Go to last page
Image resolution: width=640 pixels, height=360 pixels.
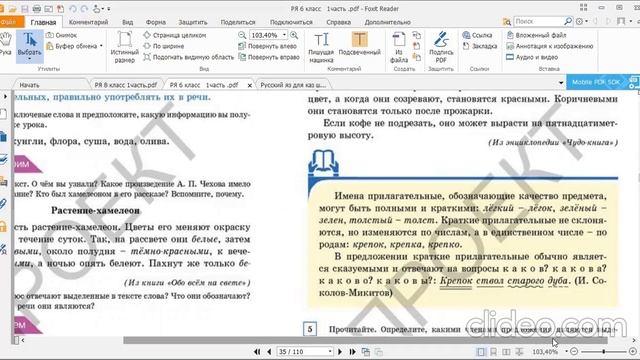(x=353, y=351)
